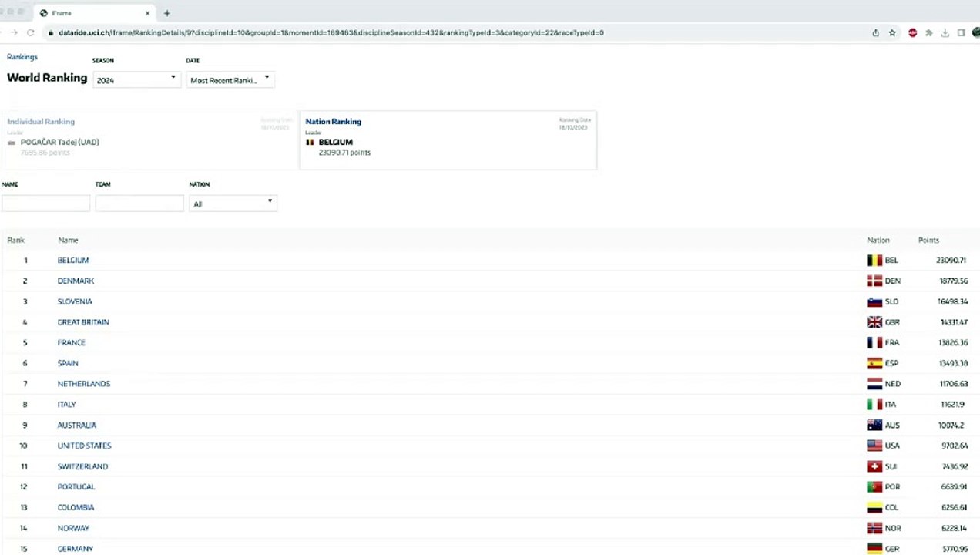This screenshot has width=980, height=555.
Task: Click the 23090.71 points cell in table
Action: click(x=951, y=261)
